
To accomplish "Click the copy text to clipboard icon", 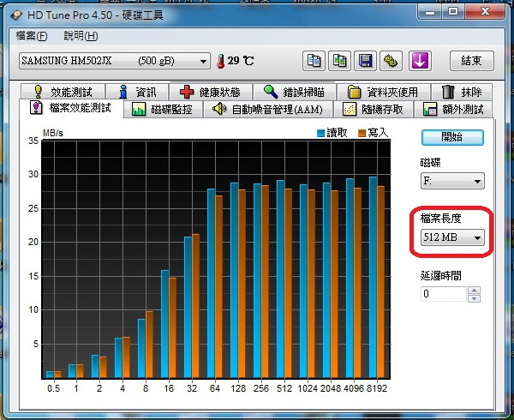I will point(314,61).
